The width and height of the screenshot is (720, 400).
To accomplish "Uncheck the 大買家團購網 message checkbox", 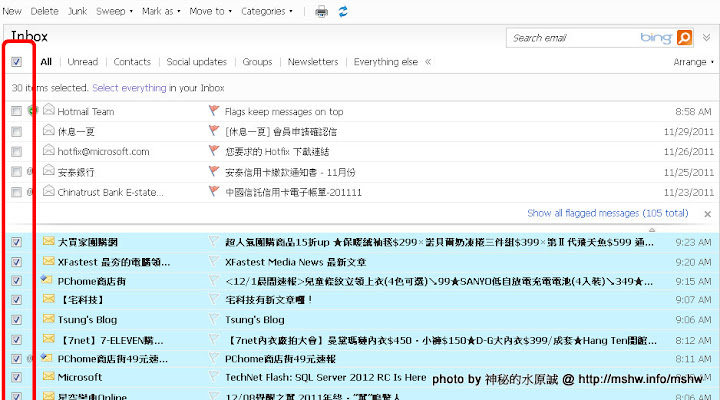I will [x=17, y=242].
